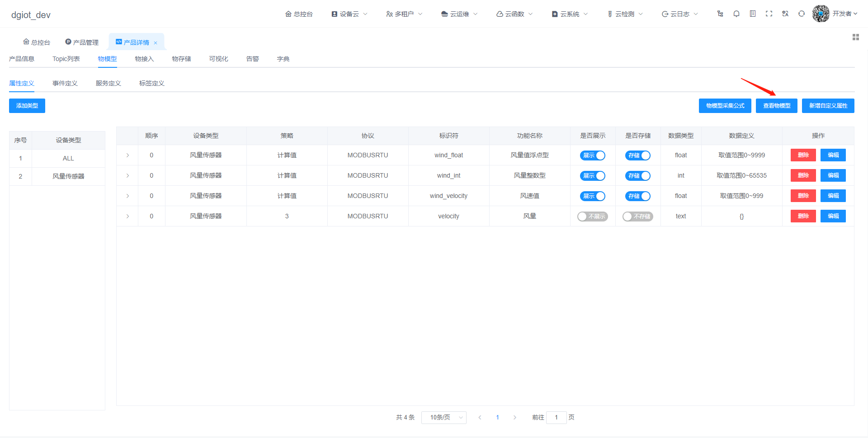Image resolution: width=868 pixels, height=438 pixels.
Task: Select 事件定义 sub-tab
Action: [65, 83]
